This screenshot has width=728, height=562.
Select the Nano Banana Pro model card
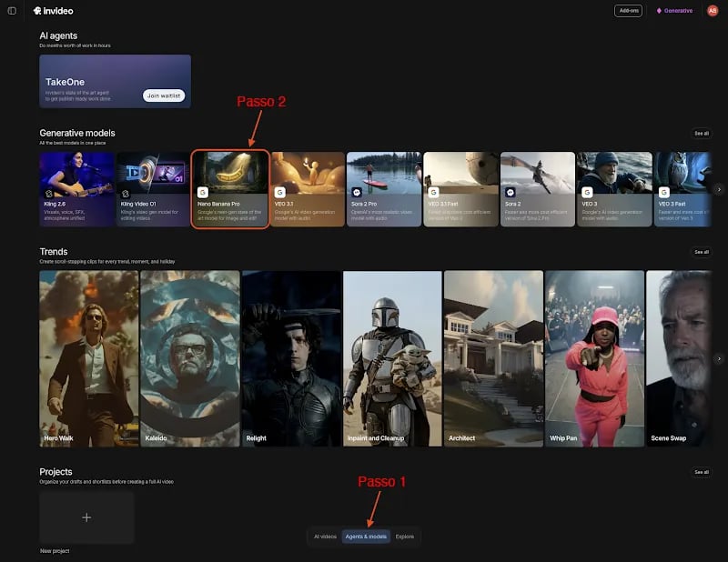click(x=230, y=189)
